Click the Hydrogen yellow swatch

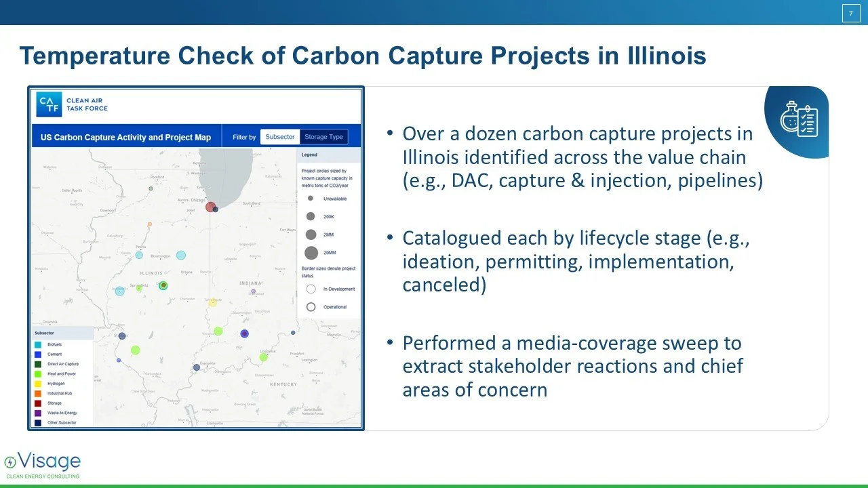[x=39, y=384]
